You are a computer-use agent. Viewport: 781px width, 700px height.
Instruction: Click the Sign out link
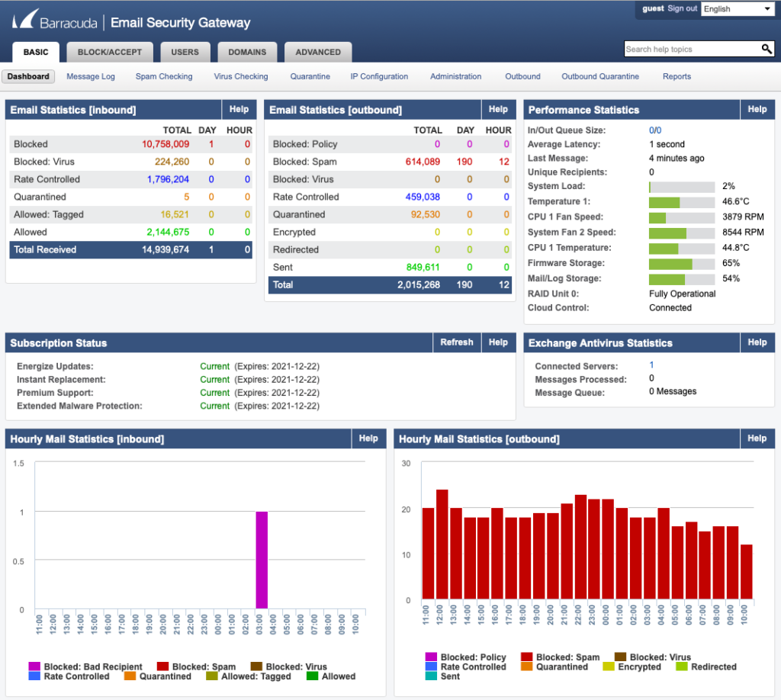682,8
